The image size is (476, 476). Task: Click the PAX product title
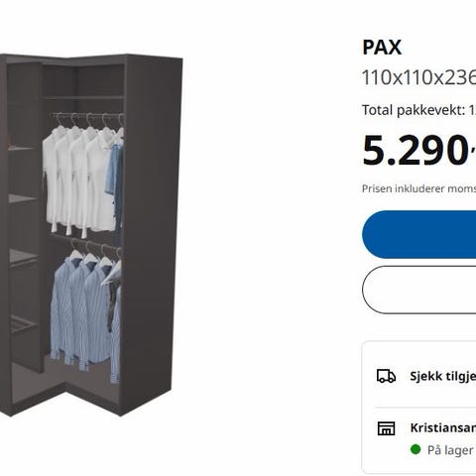(x=382, y=48)
